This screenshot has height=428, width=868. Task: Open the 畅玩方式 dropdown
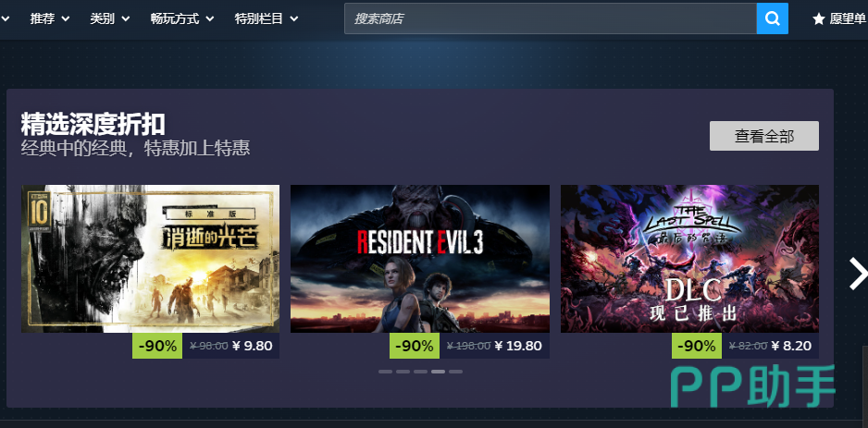pos(182,18)
